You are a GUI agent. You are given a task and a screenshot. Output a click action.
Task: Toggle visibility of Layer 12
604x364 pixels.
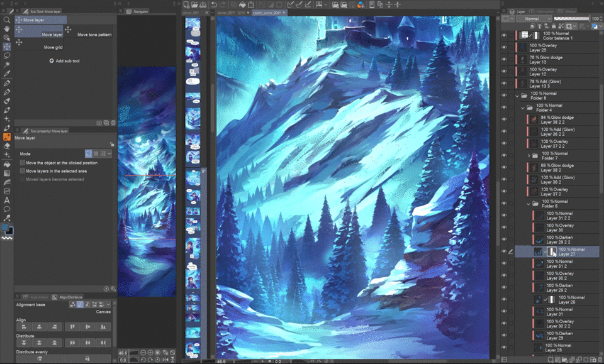click(504, 71)
